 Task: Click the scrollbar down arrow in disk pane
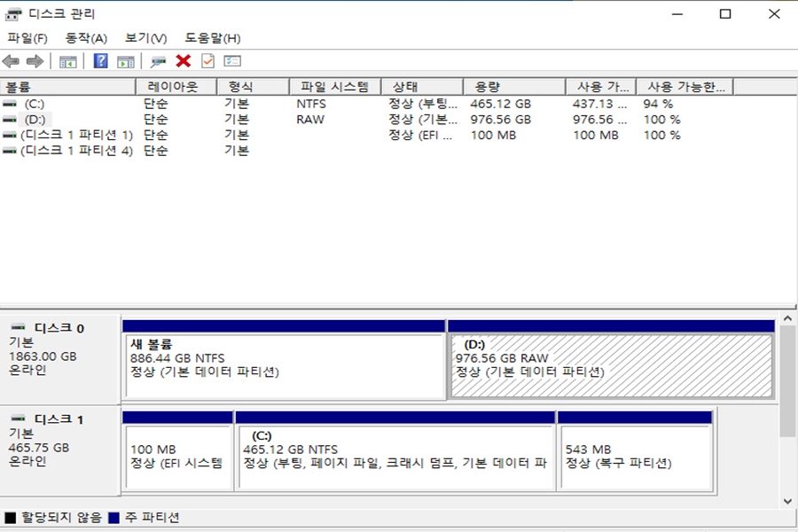tap(787, 502)
